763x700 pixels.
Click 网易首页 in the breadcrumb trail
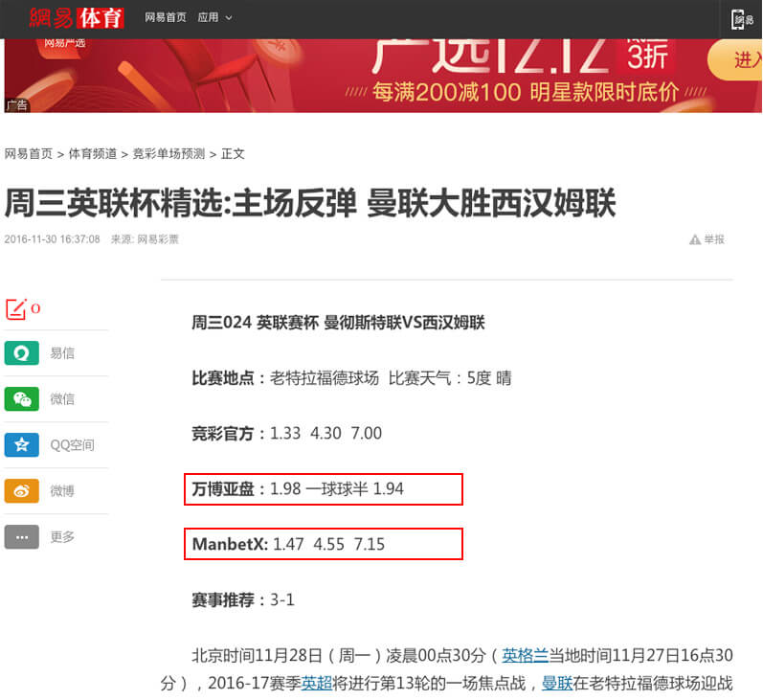click(29, 153)
